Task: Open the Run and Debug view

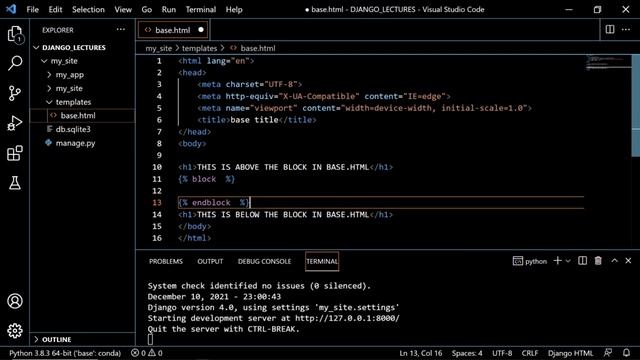Action: [x=15, y=123]
